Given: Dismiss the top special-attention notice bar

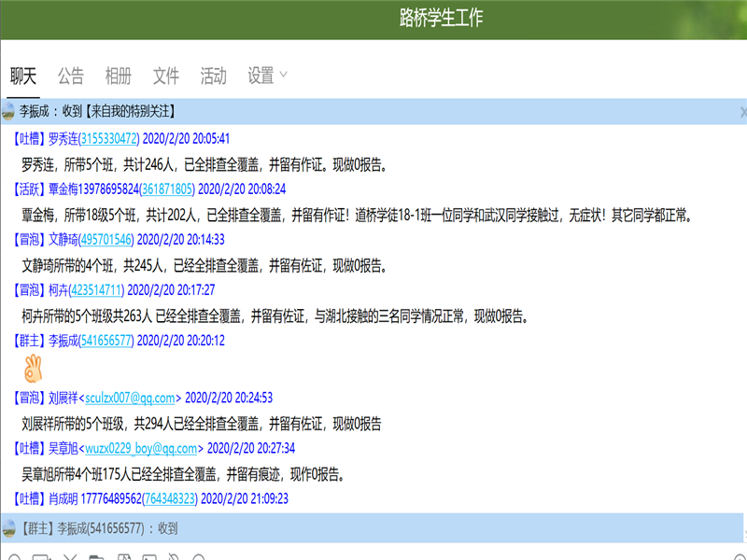Looking at the screenshot, I should click(743, 111).
